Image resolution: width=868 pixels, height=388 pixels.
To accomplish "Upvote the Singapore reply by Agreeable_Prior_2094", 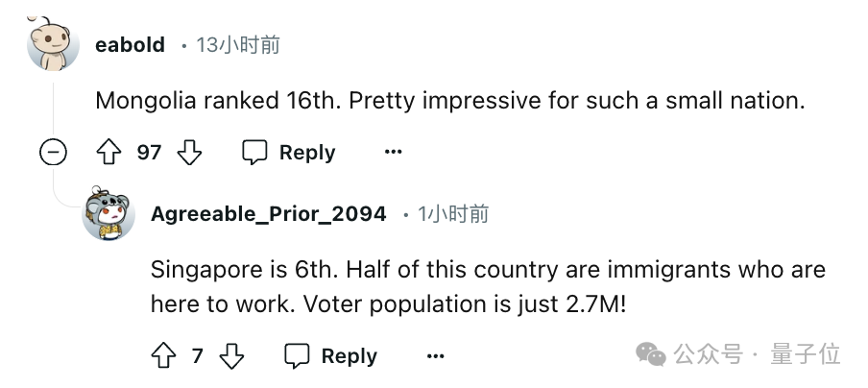I will [x=162, y=356].
